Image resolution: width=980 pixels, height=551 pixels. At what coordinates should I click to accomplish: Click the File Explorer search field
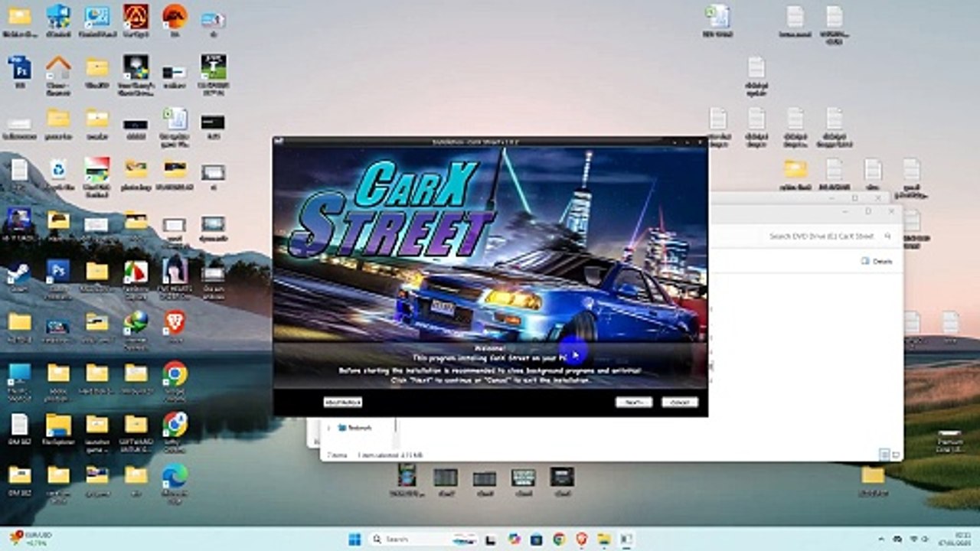coord(828,236)
